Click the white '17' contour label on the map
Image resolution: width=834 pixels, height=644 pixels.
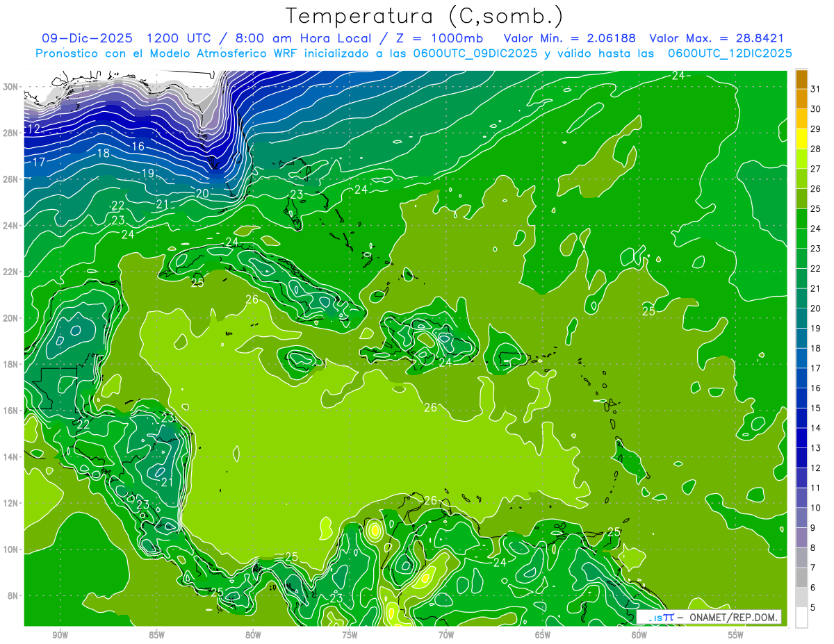click(38, 162)
